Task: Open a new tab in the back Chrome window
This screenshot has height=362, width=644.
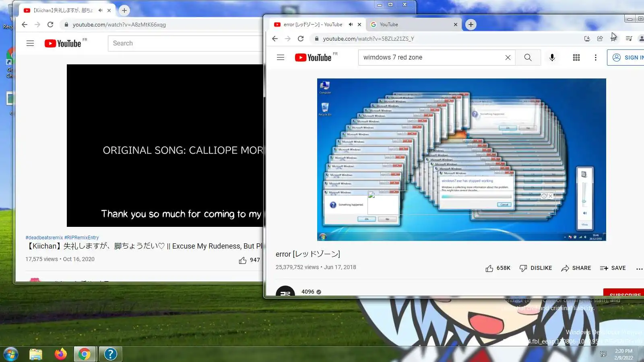Action: (124, 10)
